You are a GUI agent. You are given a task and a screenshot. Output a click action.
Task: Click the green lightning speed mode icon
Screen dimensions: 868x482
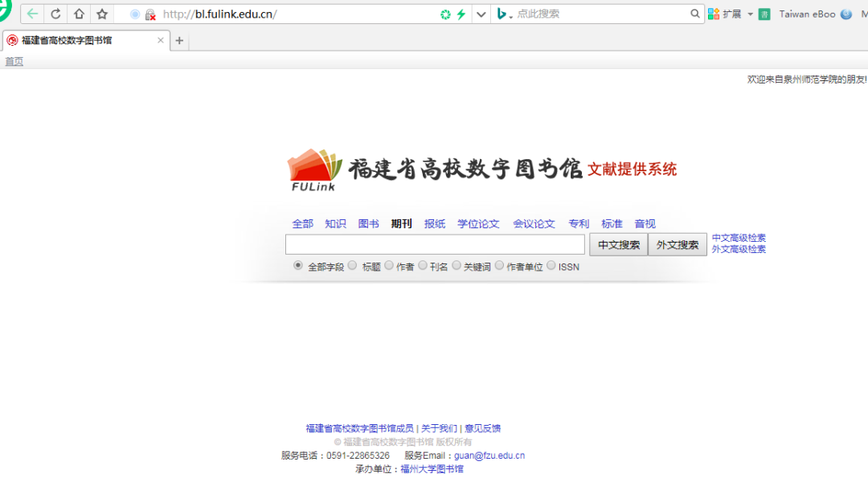tap(461, 14)
